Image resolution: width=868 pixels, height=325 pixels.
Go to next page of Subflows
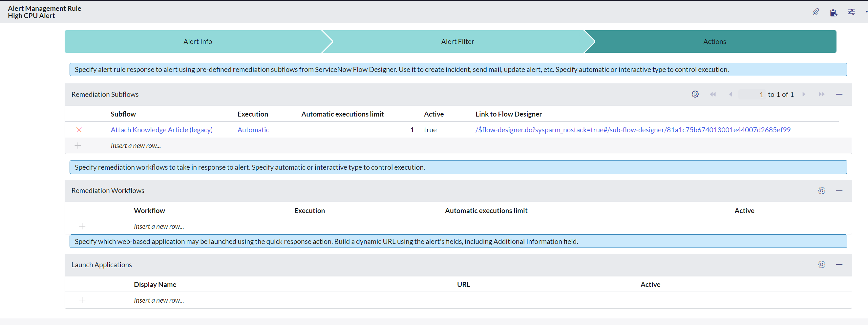click(804, 95)
